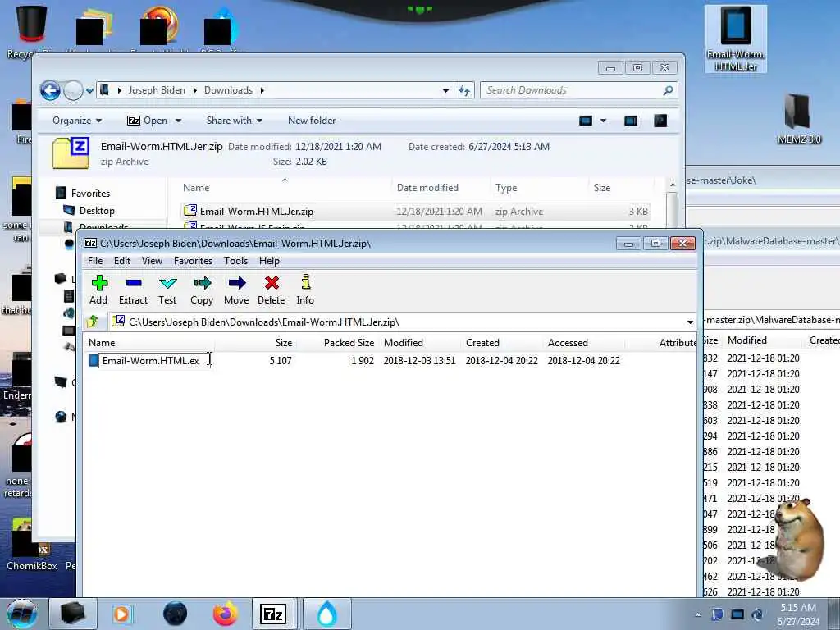Open Firefox from the taskbar
Viewport: 840px width, 630px height.
click(226, 614)
